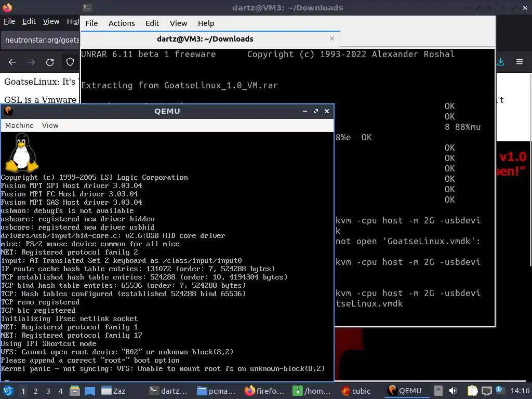Image resolution: width=532 pixels, height=399 pixels.
Task: Open the Firefox downloads arrow icon
Action: (x=501, y=61)
